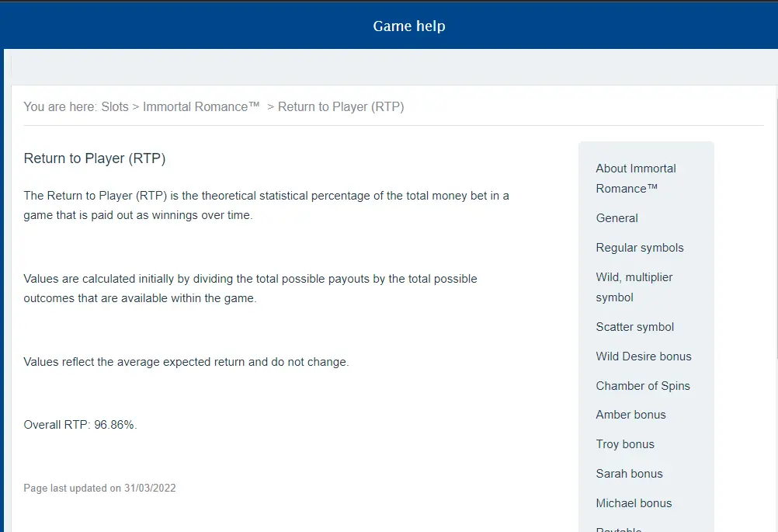Click the Return to Player (RTP) breadcrumb
Image resolution: width=778 pixels, height=532 pixels.
(341, 106)
